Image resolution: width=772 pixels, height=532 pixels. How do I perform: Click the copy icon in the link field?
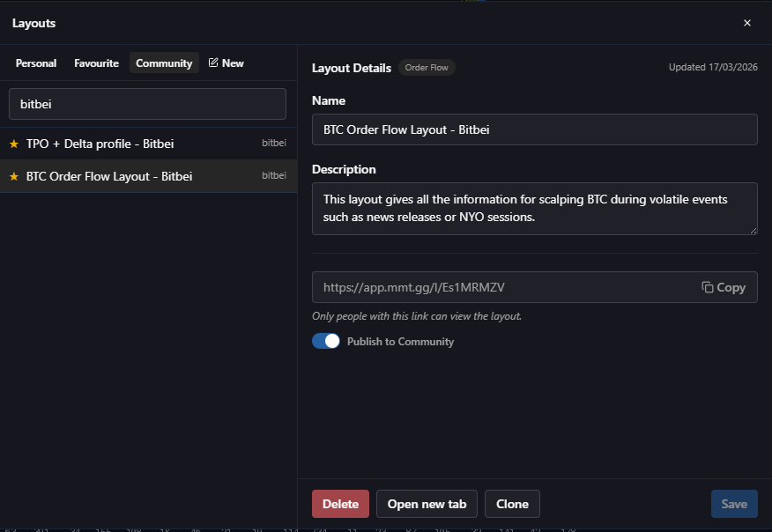707,287
